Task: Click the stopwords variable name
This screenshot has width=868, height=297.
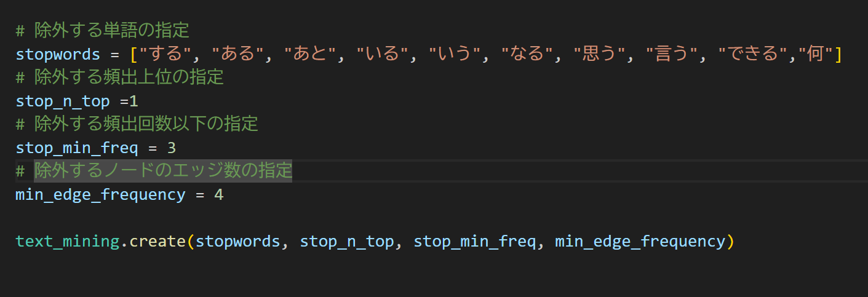Action: pyautogui.click(x=58, y=54)
